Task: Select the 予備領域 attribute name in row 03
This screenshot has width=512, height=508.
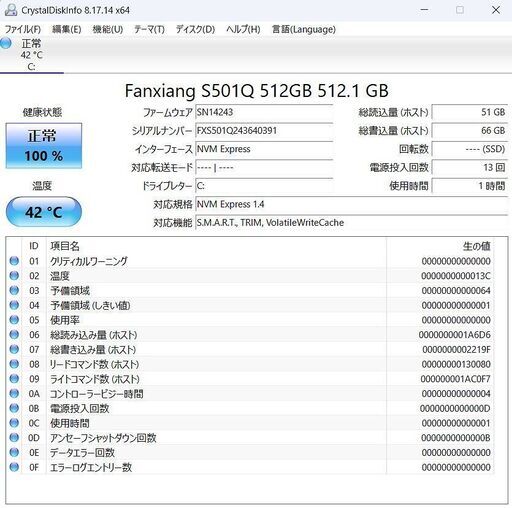Action: pos(70,290)
